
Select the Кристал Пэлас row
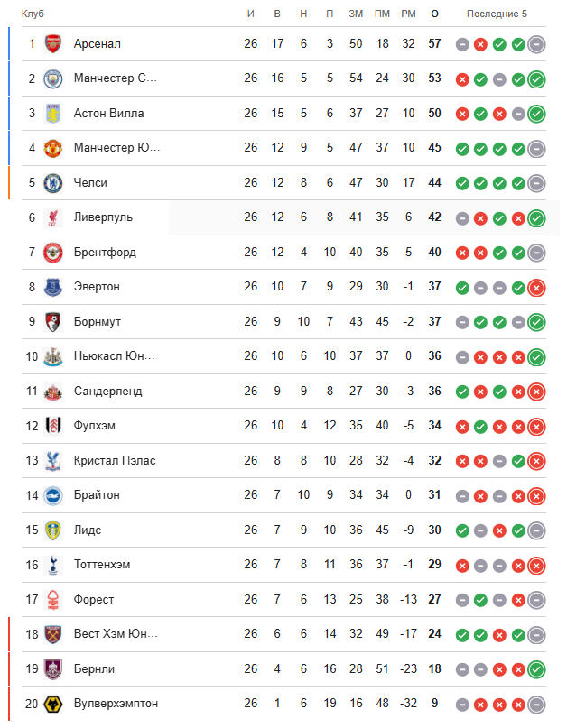pos(115,461)
